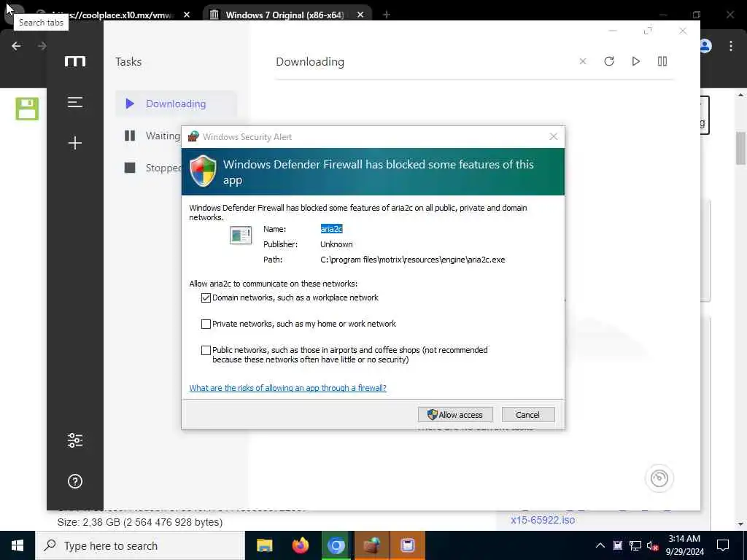Resume all tasks play icon
Image resolution: width=747 pixels, height=560 pixels.
pos(635,61)
